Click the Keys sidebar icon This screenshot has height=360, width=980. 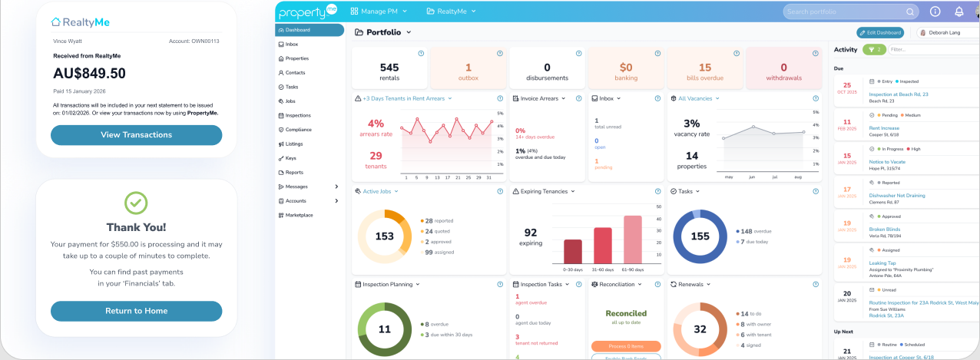(x=280, y=158)
